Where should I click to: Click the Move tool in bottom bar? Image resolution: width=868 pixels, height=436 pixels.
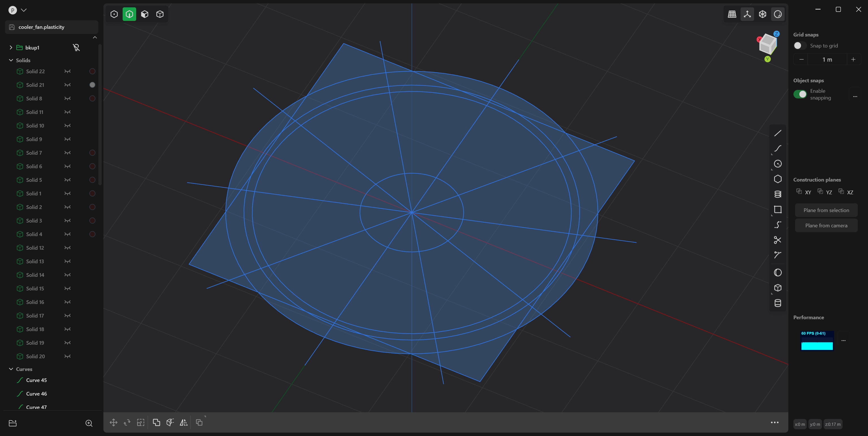pos(114,422)
